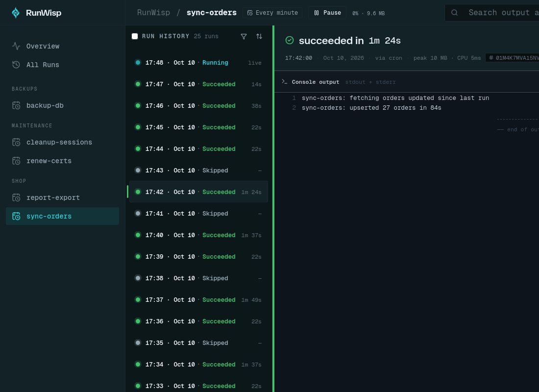Click the '0% · 9.6 MB' usage indicator
Image resolution: width=539 pixels, height=392 pixels.
coord(368,13)
